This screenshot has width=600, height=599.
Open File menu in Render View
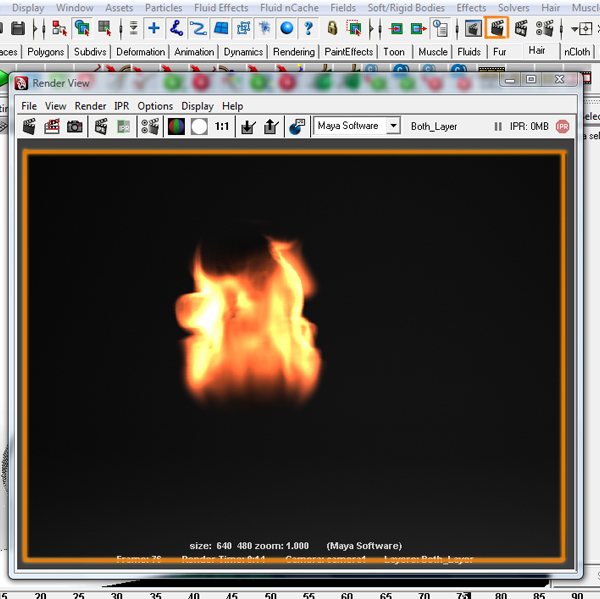click(x=29, y=106)
